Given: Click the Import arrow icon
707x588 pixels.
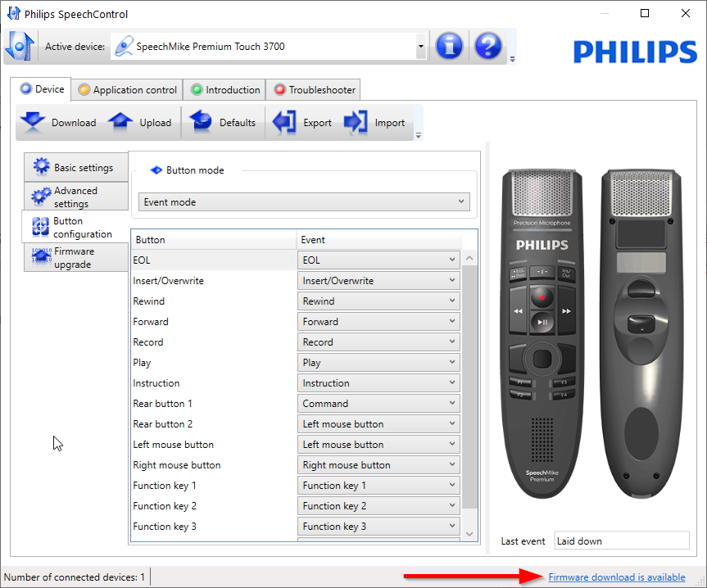Looking at the screenshot, I should [356, 122].
